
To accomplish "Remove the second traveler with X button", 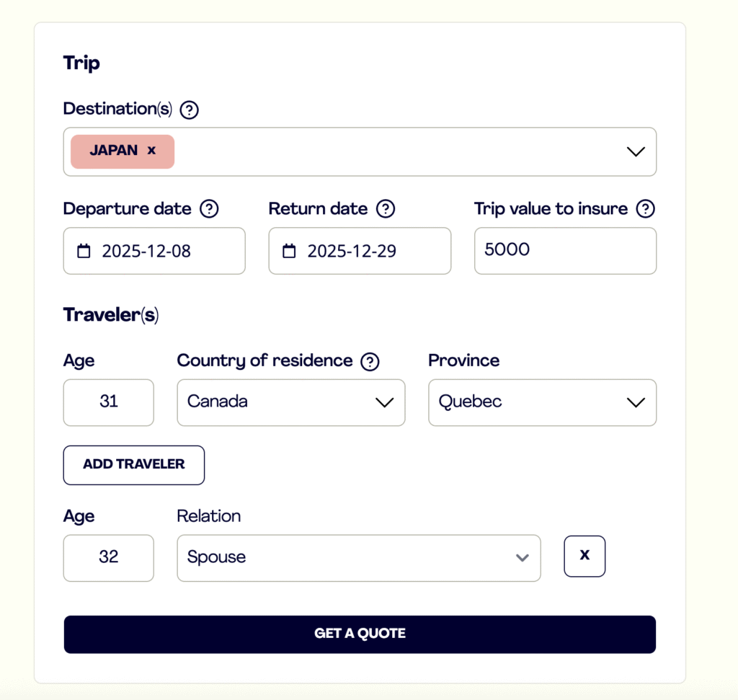I will tap(584, 556).
